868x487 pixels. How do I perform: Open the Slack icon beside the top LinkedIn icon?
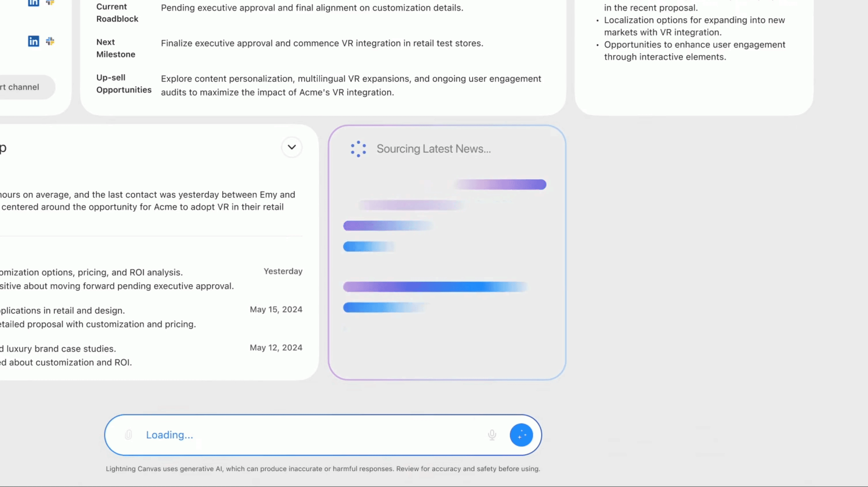(x=50, y=3)
